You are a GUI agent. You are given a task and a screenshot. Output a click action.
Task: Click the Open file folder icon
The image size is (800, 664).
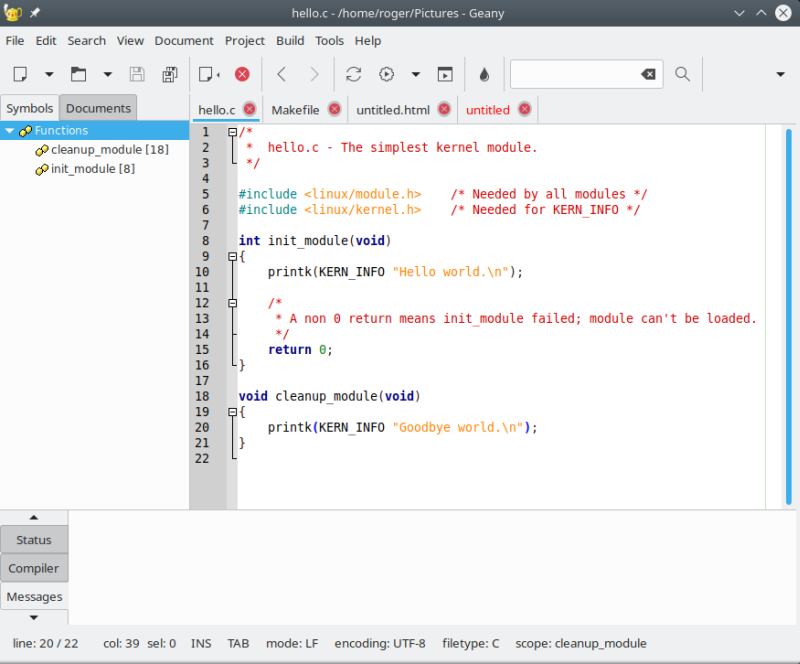[78, 74]
